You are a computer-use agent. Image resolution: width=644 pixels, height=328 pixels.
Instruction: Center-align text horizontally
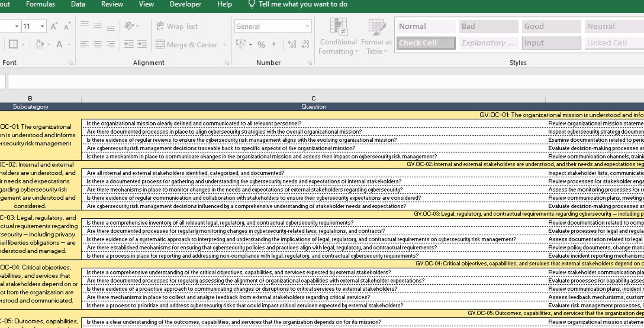click(x=98, y=44)
